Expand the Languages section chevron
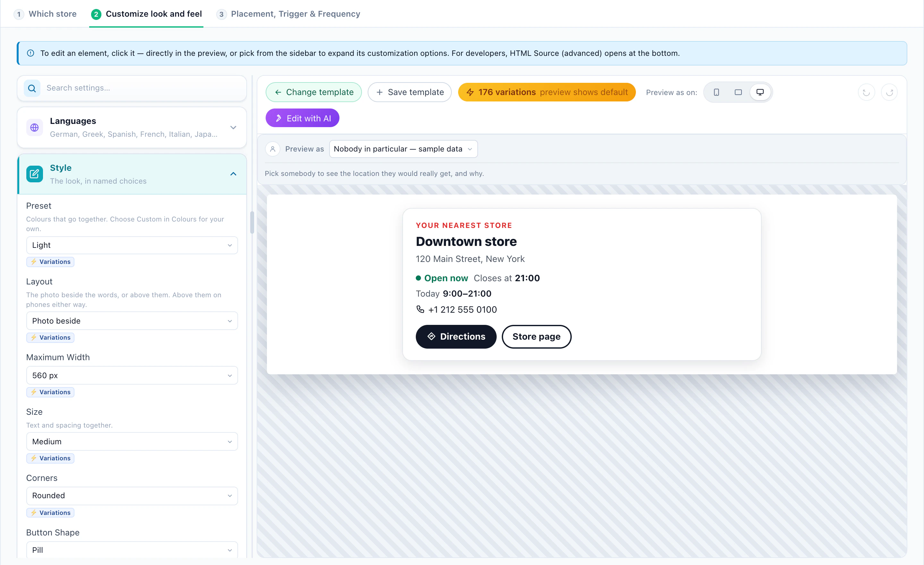Viewport: 924px width, 565px height. [233, 127]
